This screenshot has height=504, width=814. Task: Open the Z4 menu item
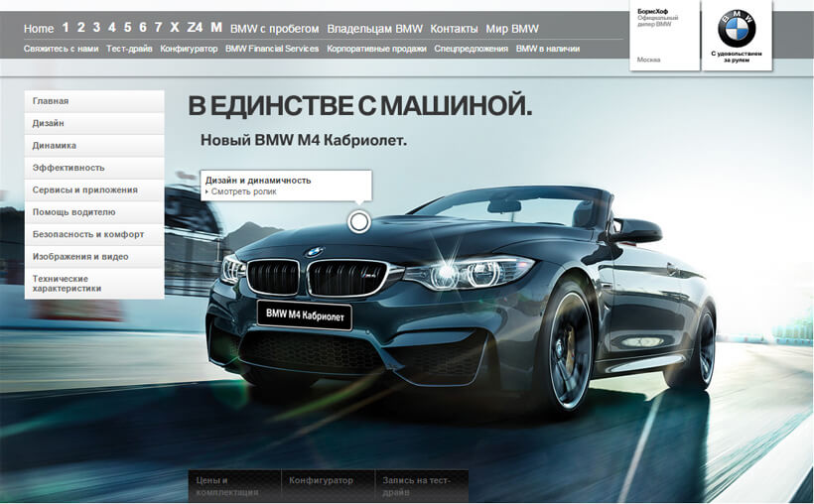tap(195, 27)
